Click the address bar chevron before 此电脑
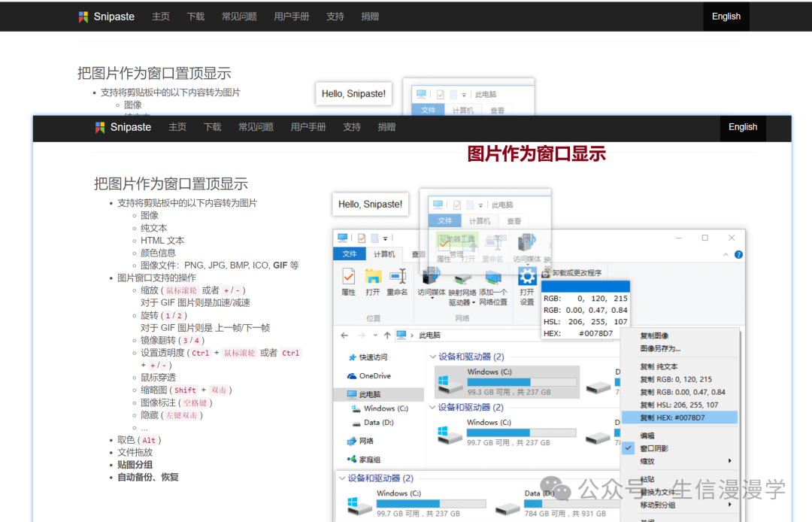The width and height of the screenshot is (812, 522). pyautogui.click(x=412, y=335)
